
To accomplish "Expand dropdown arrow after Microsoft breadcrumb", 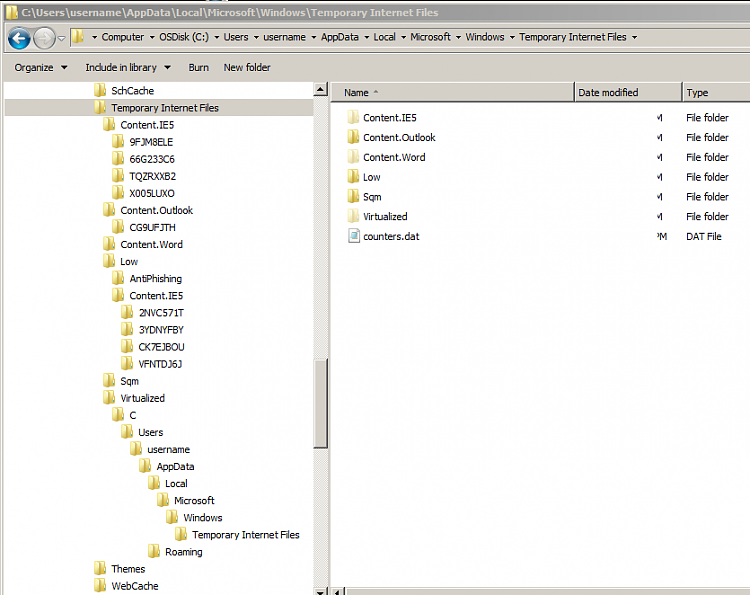I will (458, 37).
